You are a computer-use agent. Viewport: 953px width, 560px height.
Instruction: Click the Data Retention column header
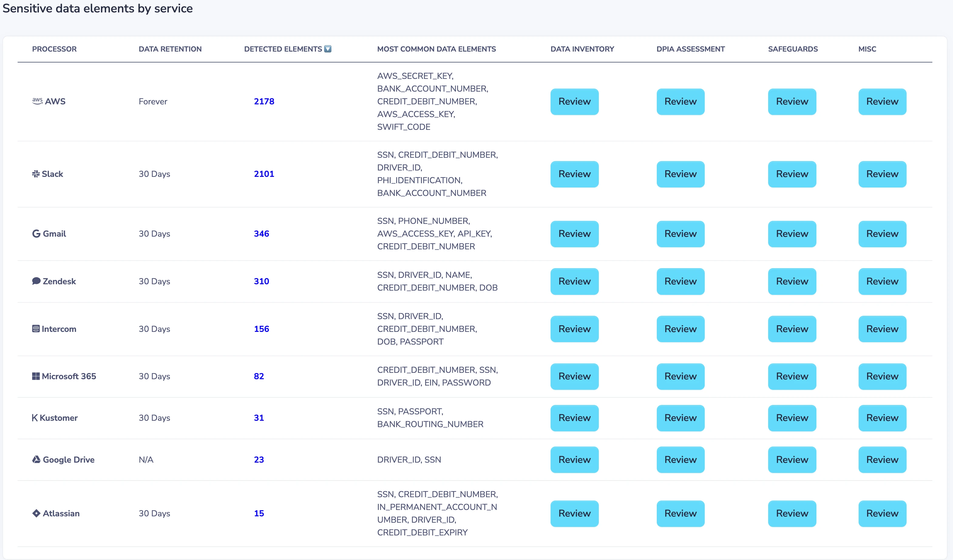170,49
